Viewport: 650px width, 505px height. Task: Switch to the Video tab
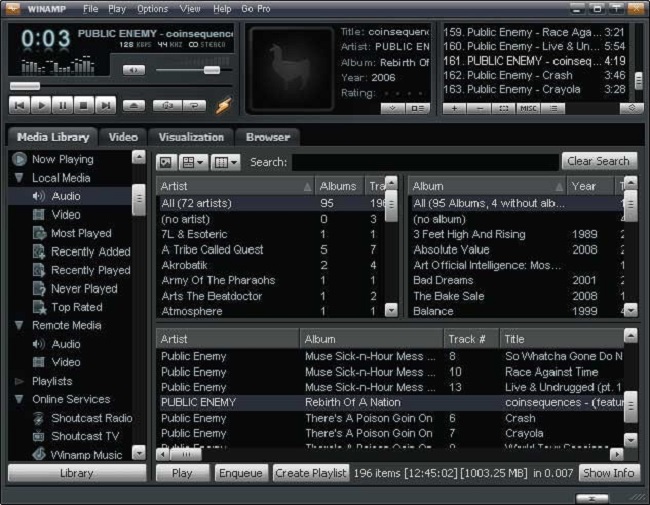123,137
